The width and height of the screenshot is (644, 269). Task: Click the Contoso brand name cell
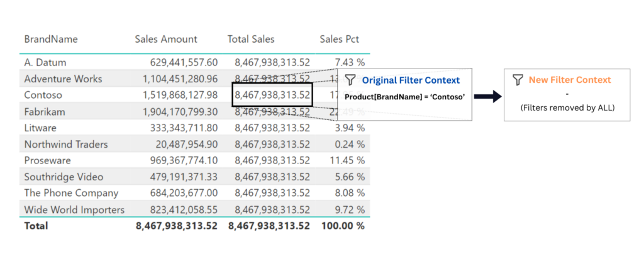(x=43, y=96)
